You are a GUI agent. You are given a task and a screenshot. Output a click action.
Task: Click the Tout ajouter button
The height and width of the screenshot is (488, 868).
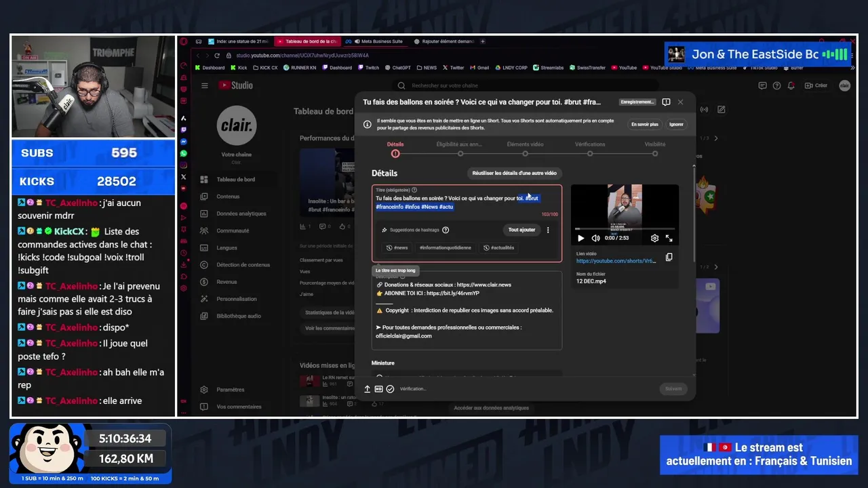[521, 230]
